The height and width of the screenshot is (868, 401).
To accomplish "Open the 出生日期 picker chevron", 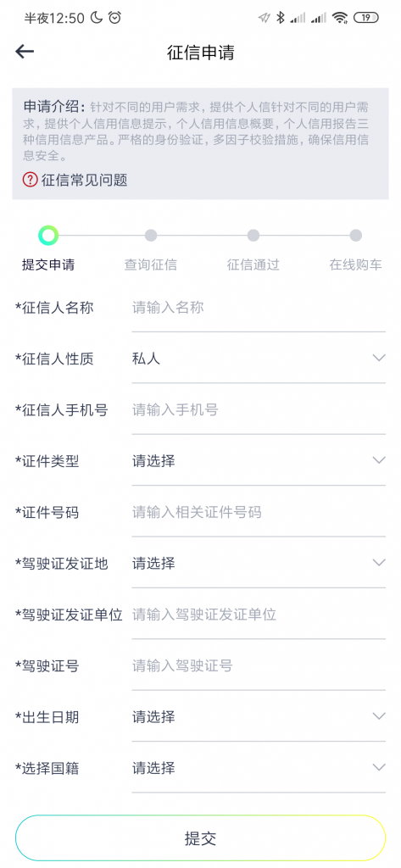I will coord(379,716).
